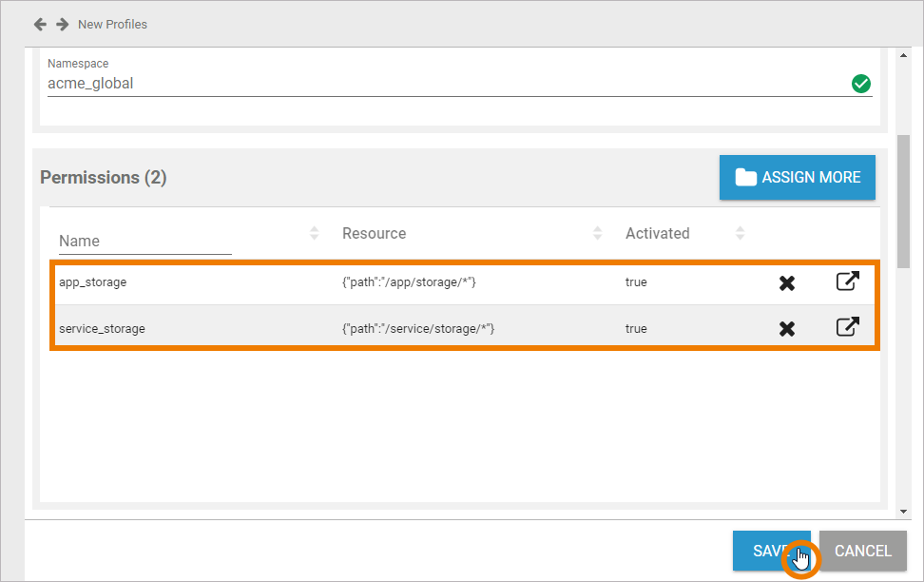The width and height of the screenshot is (924, 582).
Task: Sort permissions by Name column arrows
Action: click(315, 233)
